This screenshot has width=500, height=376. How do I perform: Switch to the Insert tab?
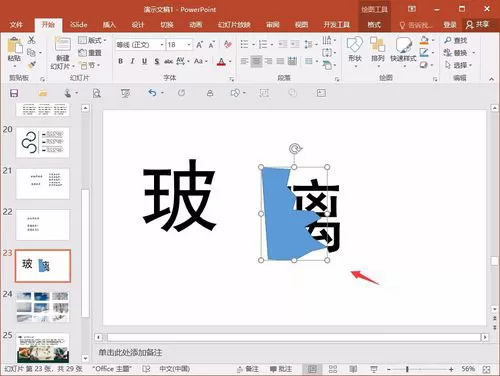click(x=109, y=24)
